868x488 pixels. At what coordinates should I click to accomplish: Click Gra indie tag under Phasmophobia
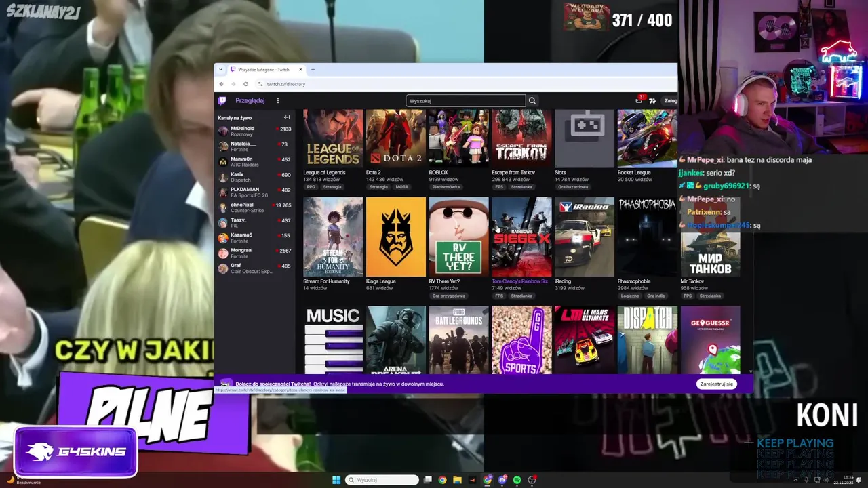[656, 296]
